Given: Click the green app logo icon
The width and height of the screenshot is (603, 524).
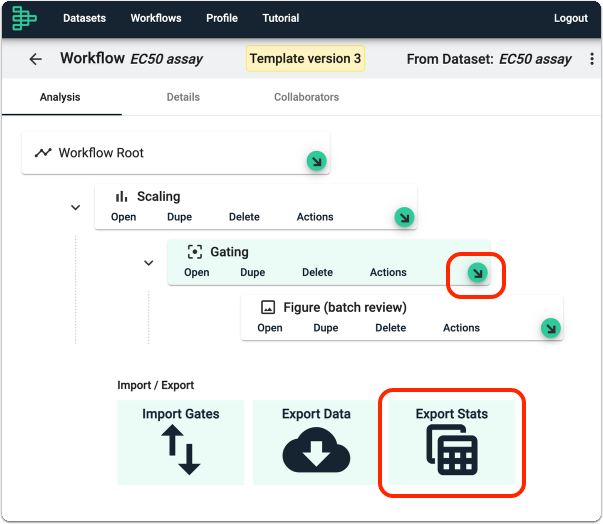Looking at the screenshot, I should 24,18.
